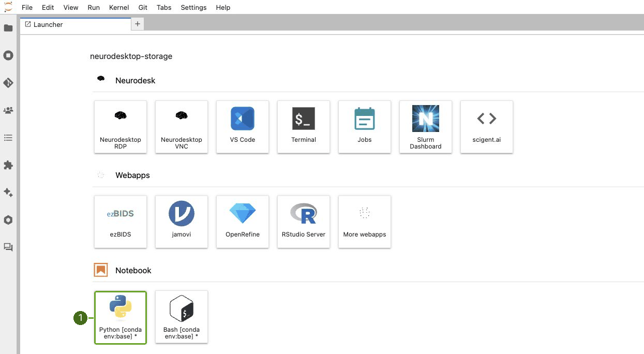The width and height of the screenshot is (644, 354).
Task: Open the Edit menu
Action: (48, 7)
